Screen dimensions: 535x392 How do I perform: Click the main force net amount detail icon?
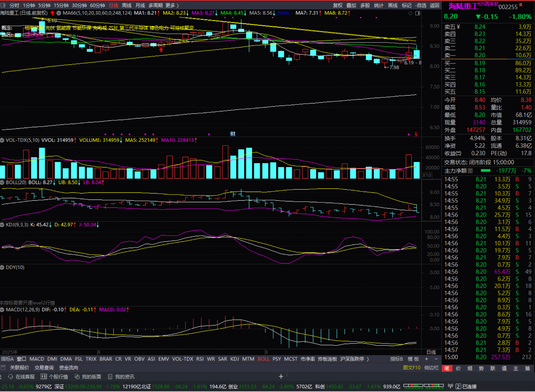coord(470,171)
